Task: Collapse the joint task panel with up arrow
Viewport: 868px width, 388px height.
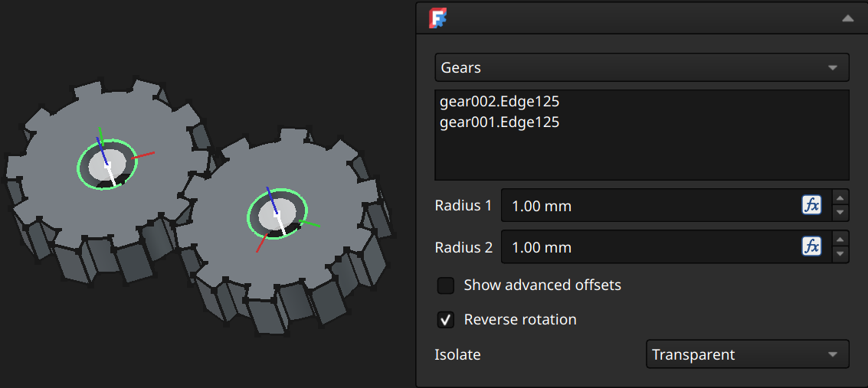Action: pos(847,18)
